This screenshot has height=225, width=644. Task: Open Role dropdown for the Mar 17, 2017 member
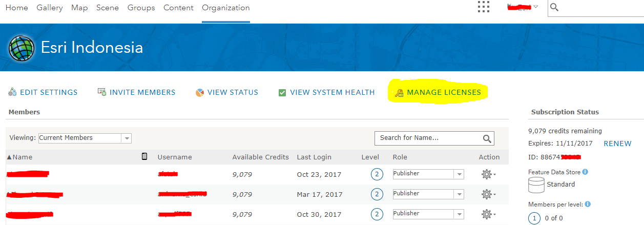(x=428, y=194)
